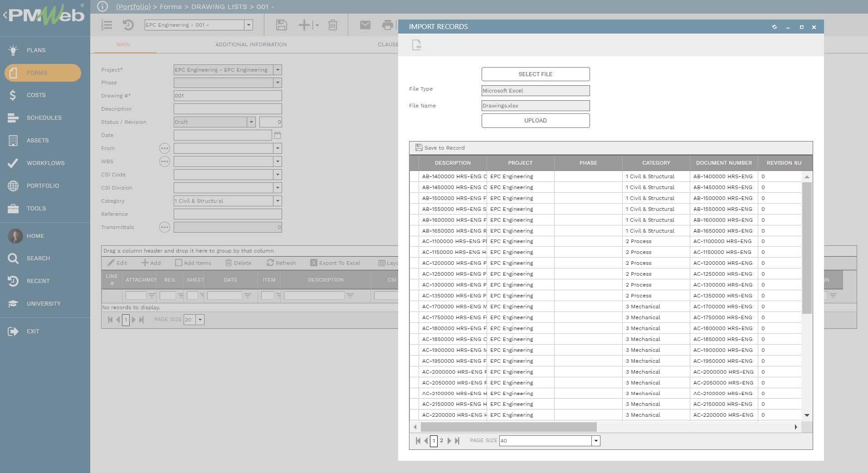
Task: Go to page 2 in the import grid pagination
Action: (x=441, y=440)
